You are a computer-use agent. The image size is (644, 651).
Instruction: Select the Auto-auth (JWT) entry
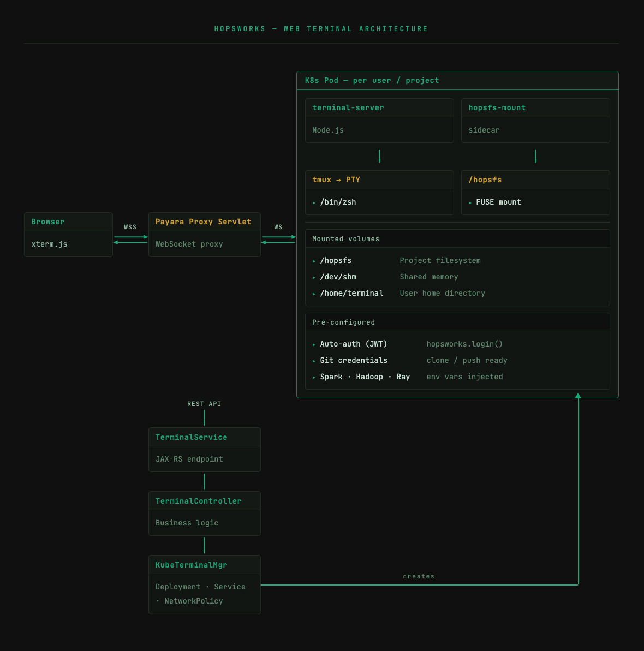coord(353,344)
